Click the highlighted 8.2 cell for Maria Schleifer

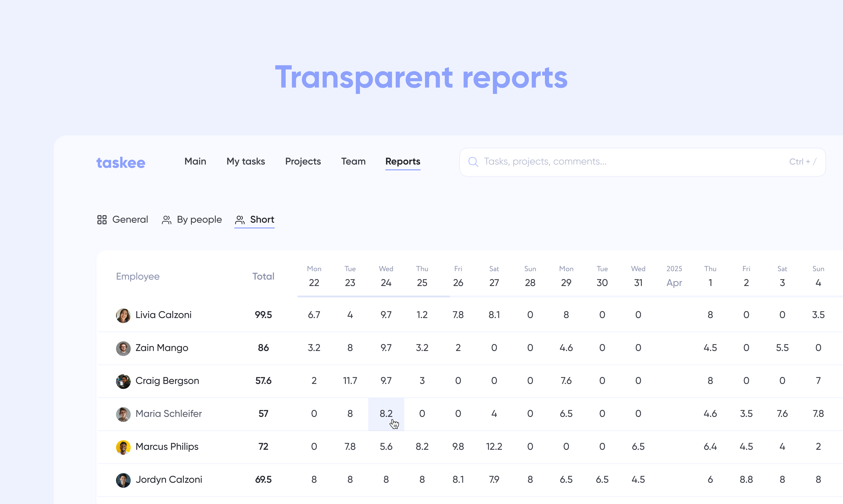coord(386,414)
